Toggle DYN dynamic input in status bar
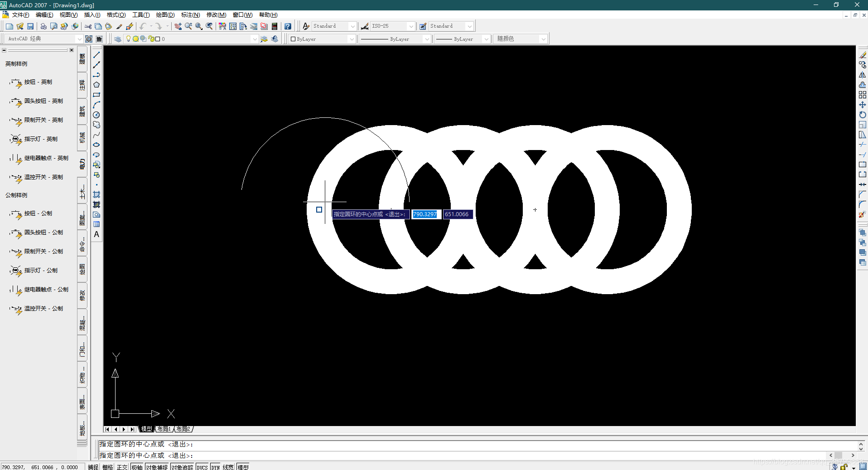This screenshot has width=868, height=470. pyautogui.click(x=216, y=467)
